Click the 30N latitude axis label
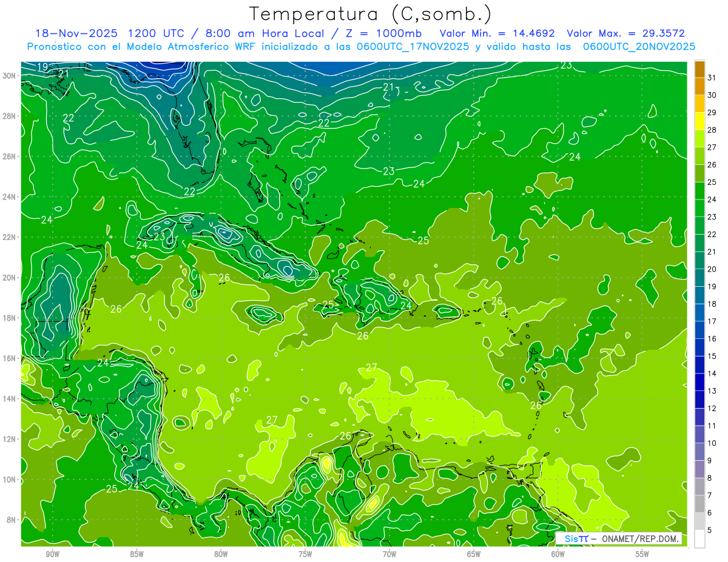 10,76
